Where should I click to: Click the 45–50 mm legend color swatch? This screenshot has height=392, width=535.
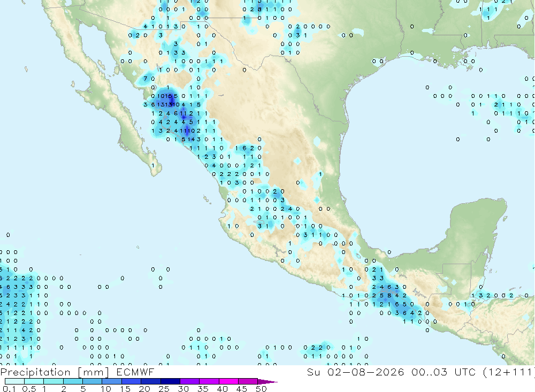[x=248, y=381]
